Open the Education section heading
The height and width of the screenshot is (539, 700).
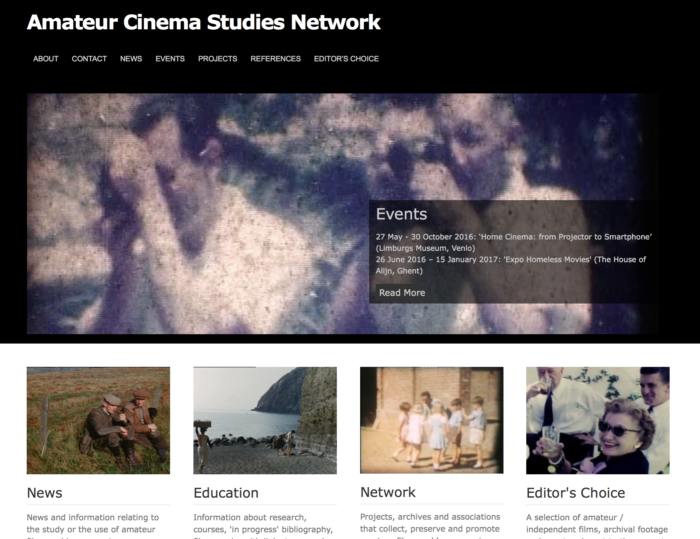point(226,492)
